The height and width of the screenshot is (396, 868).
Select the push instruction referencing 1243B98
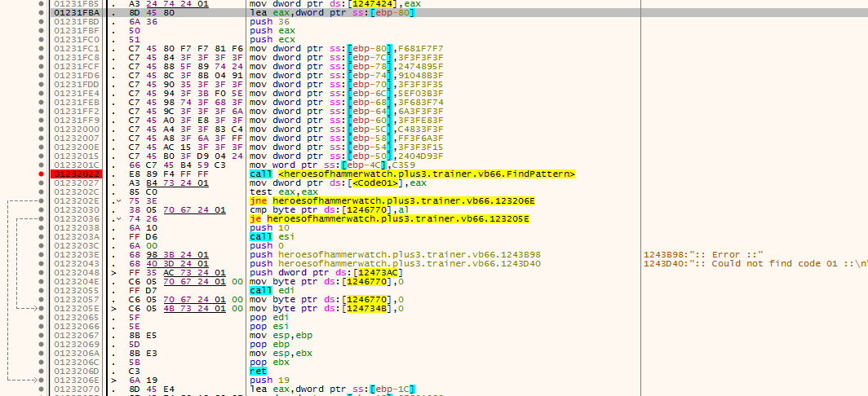(x=395, y=254)
